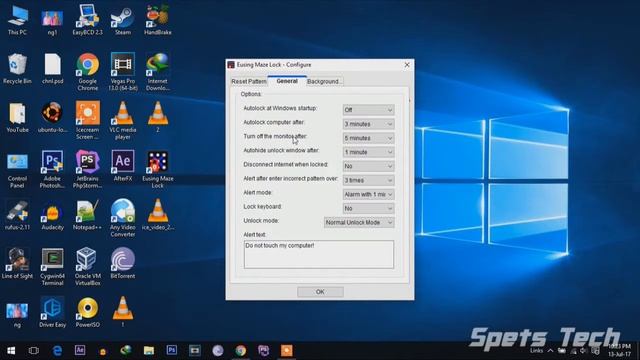Open Photoshop from the taskbar
640x360 pixels.
coord(172,350)
